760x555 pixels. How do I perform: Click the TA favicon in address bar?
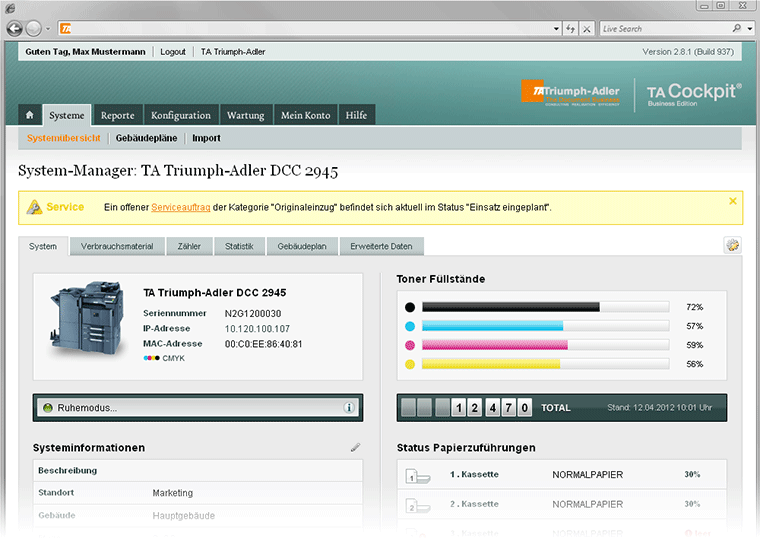pos(65,29)
